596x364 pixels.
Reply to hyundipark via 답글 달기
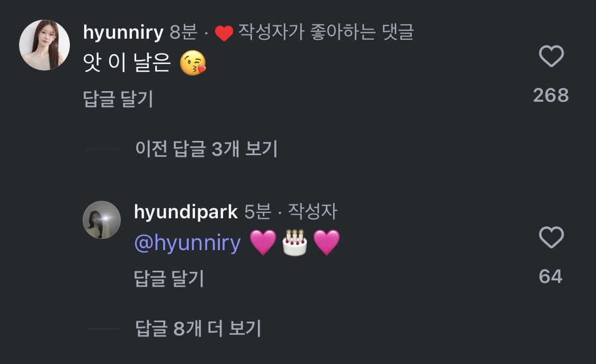click(169, 279)
